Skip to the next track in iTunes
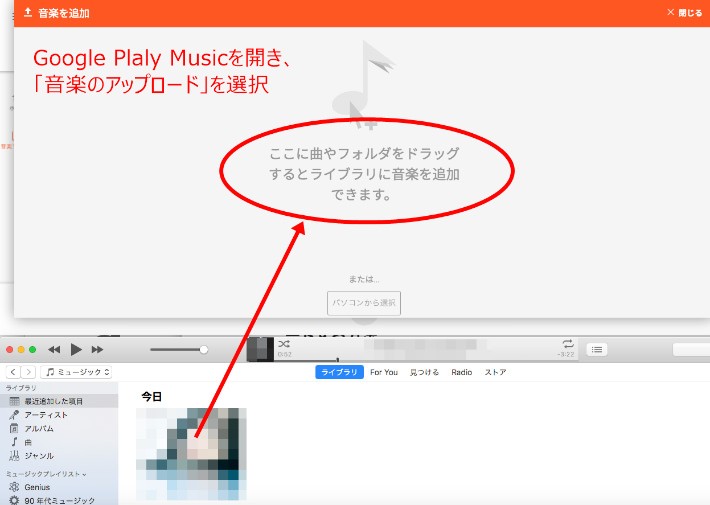This screenshot has height=505, width=710. [x=97, y=349]
